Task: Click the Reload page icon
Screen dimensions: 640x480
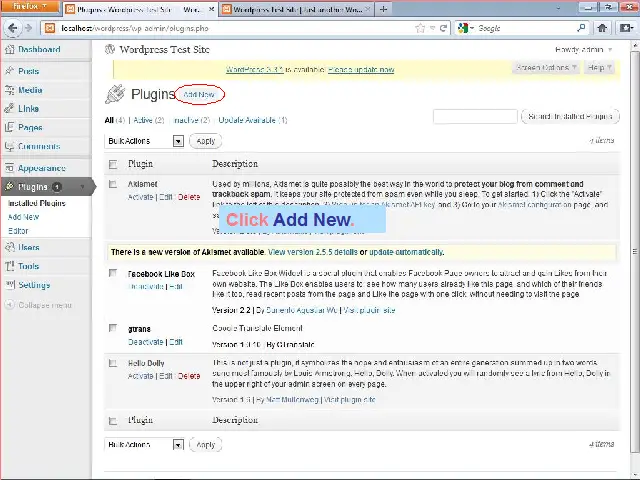Action: pyautogui.click(x=443, y=28)
